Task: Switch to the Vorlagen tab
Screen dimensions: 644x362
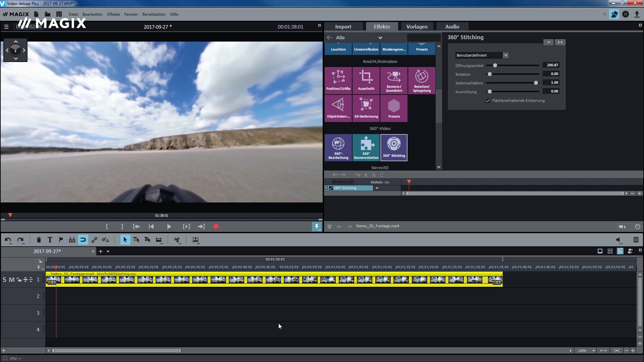Action: (x=417, y=27)
